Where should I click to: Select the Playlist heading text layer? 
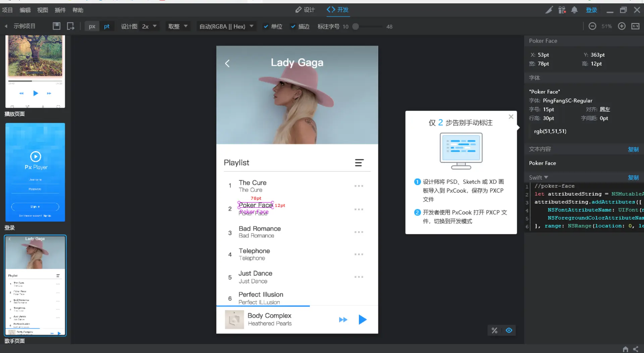[x=236, y=163]
